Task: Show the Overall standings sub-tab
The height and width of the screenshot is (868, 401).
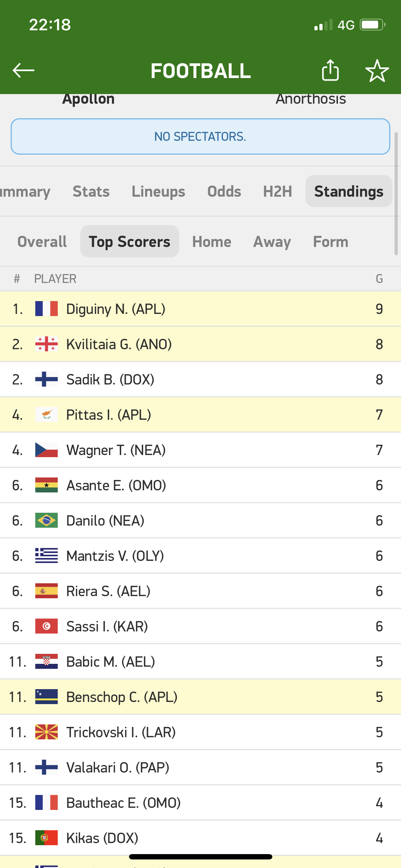Action: (x=42, y=242)
